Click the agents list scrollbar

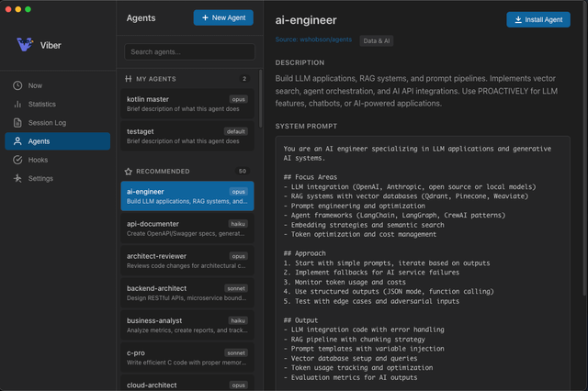click(x=261, y=98)
